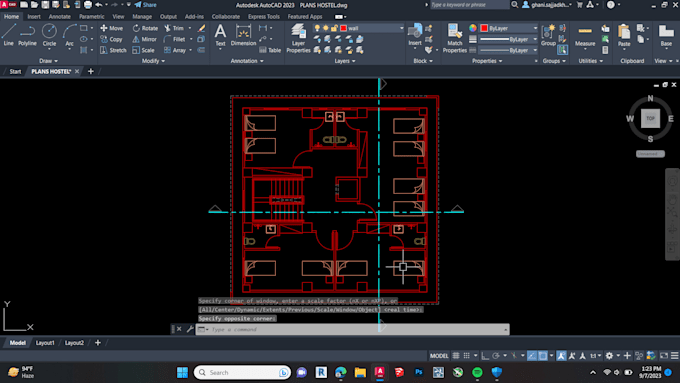Click the Share button
Viewport: 680px width, 383px height.
(145, 5)
